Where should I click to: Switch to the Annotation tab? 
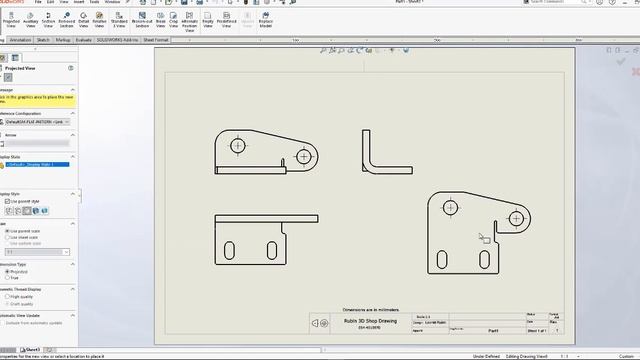coord(20,40)
